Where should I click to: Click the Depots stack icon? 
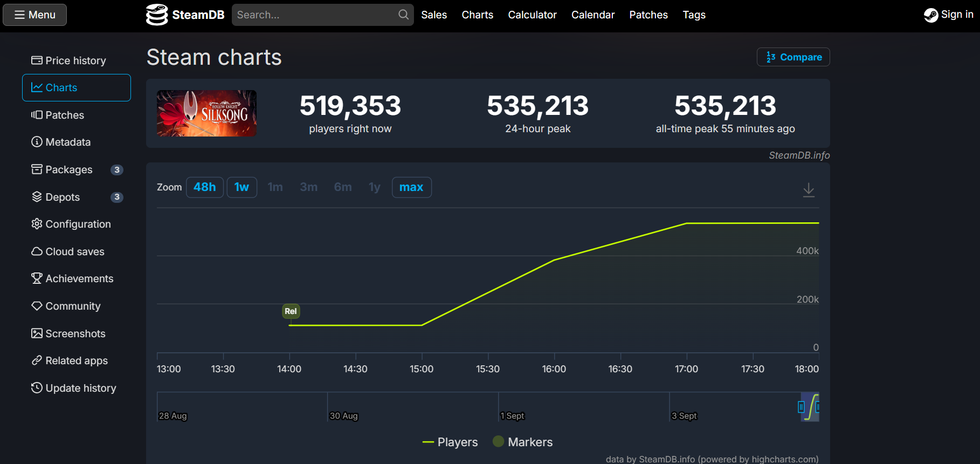pyautogui.click(x=37, y=197)
